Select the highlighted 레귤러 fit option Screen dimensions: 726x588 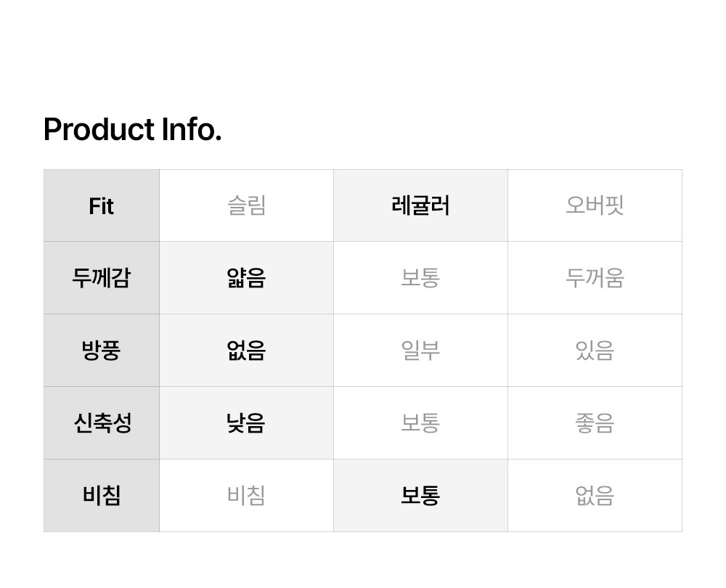tap(420, 206)
